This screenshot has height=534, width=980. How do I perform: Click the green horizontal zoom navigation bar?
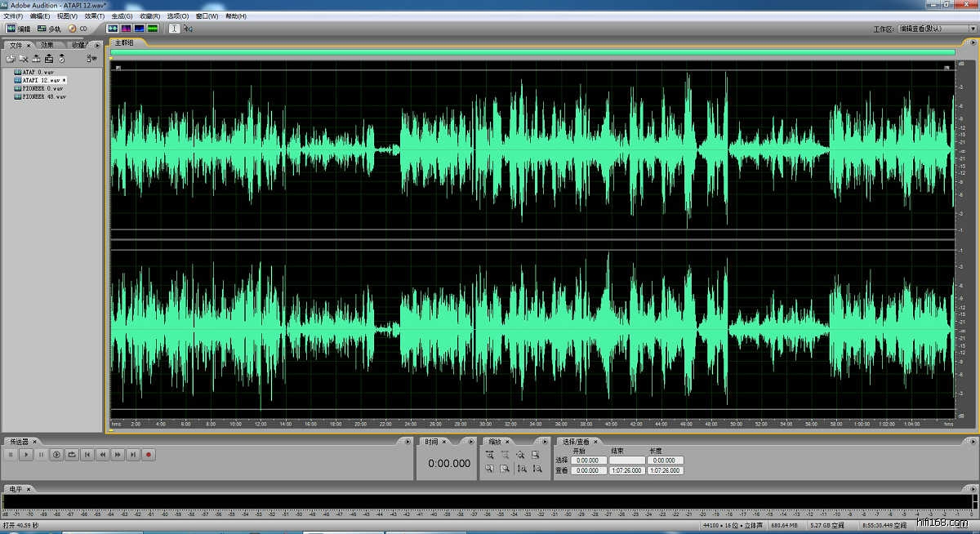pos(533,52)
